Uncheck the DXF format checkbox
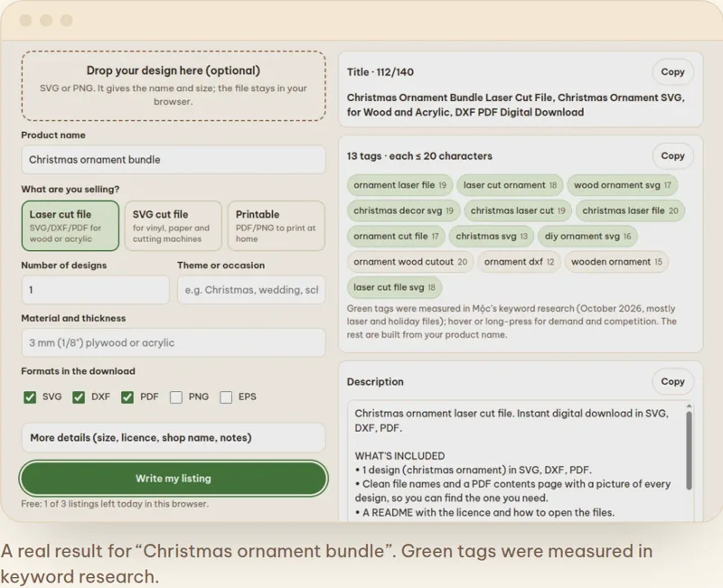 79,397
